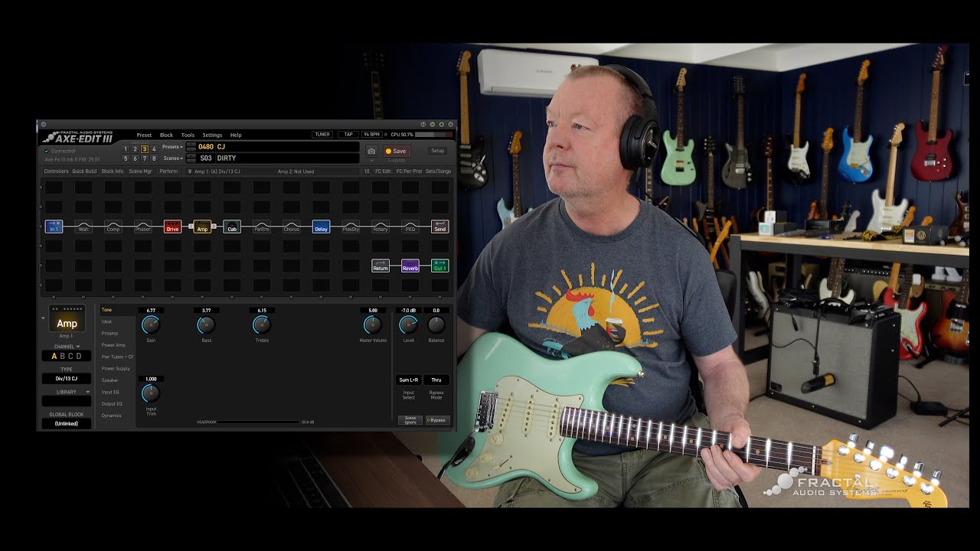Switch to scene 8
The image size is (980, 551).
coord(153,158)
